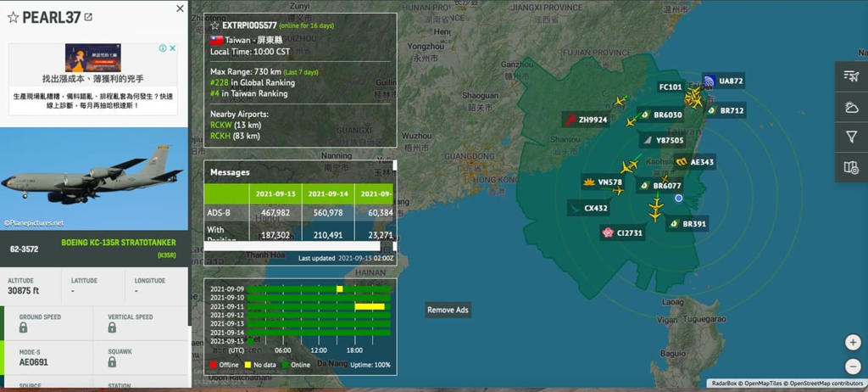Viewport: 868px width, 392px height.
Task: Click the #4 Taiwan ranking link
Action: [214, 93]
